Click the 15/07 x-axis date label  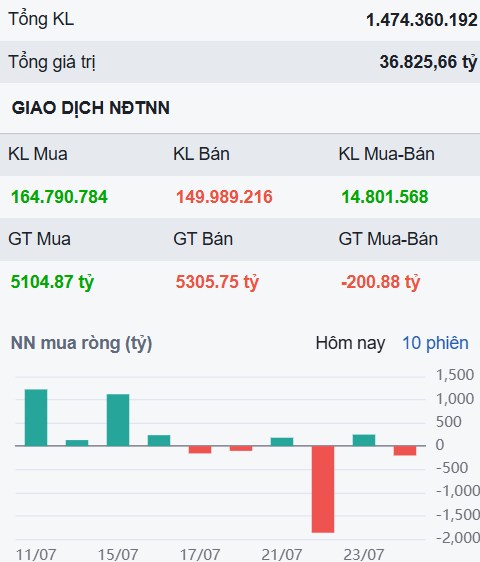(118, 555)
